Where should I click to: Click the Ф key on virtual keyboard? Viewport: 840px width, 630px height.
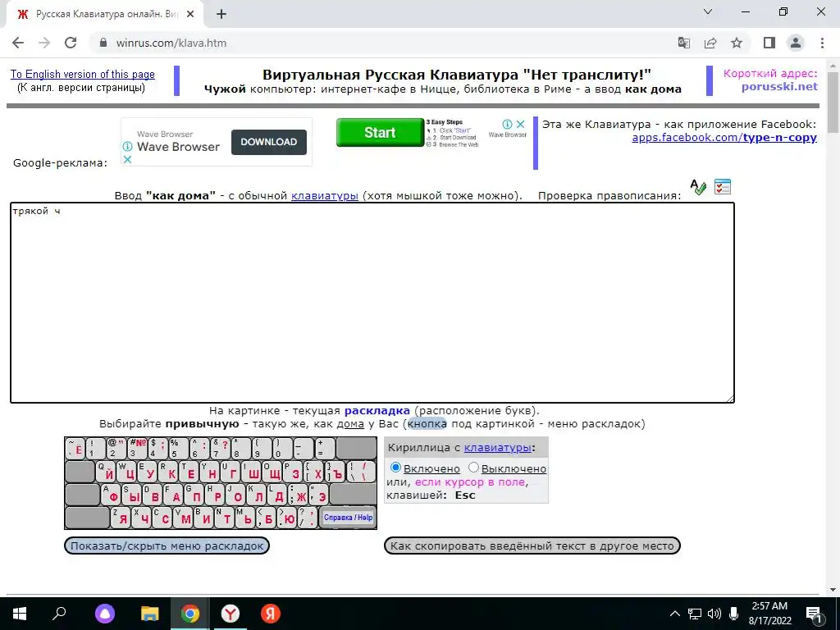[x=112, y=495]
